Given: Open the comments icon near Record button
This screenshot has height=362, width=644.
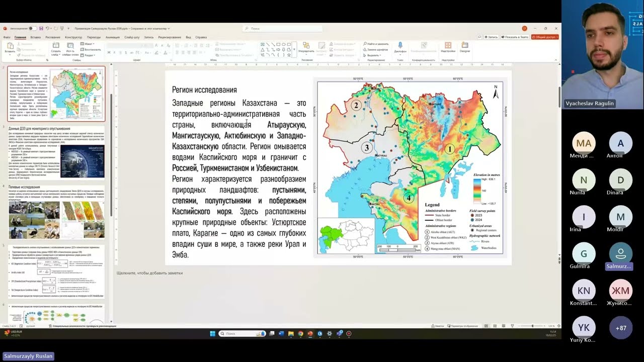Looking at the screenshot, I should [x=479, y=37].
